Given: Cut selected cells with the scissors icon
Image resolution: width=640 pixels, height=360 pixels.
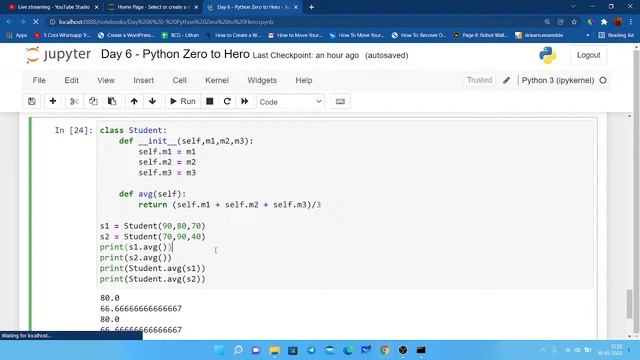Looking at the screenshot, I should click(x=74, y=101).
